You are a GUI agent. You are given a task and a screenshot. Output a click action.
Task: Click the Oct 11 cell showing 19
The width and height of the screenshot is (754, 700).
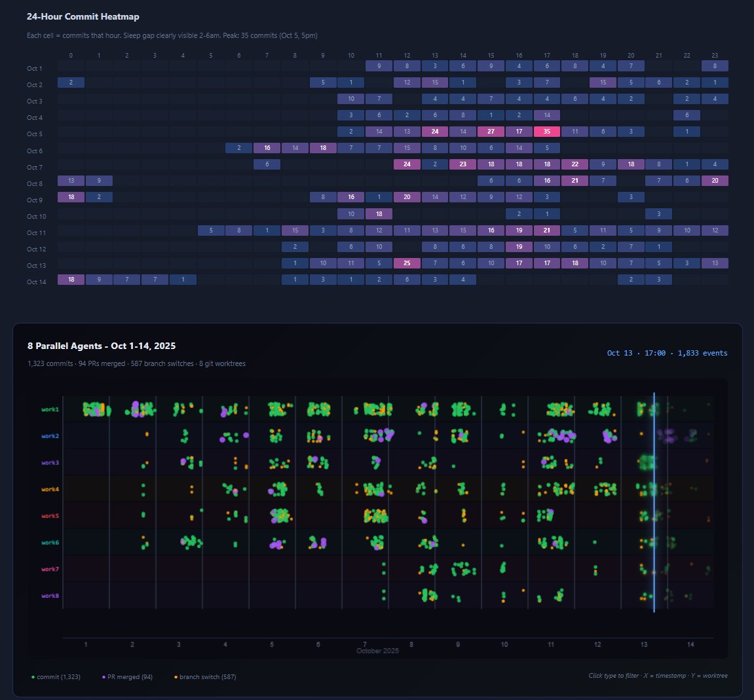[x=519, y=230]
